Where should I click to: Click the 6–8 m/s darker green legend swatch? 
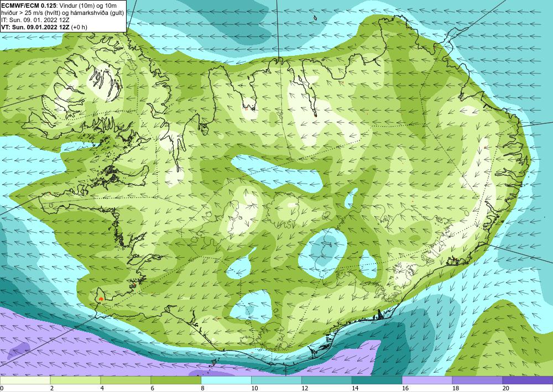(x=176, y=380)
